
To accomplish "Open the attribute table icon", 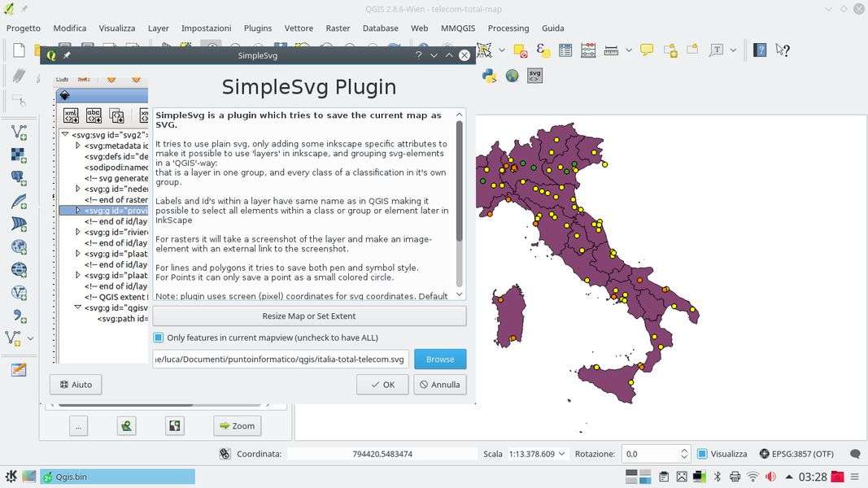I will (x=565, y=50).
